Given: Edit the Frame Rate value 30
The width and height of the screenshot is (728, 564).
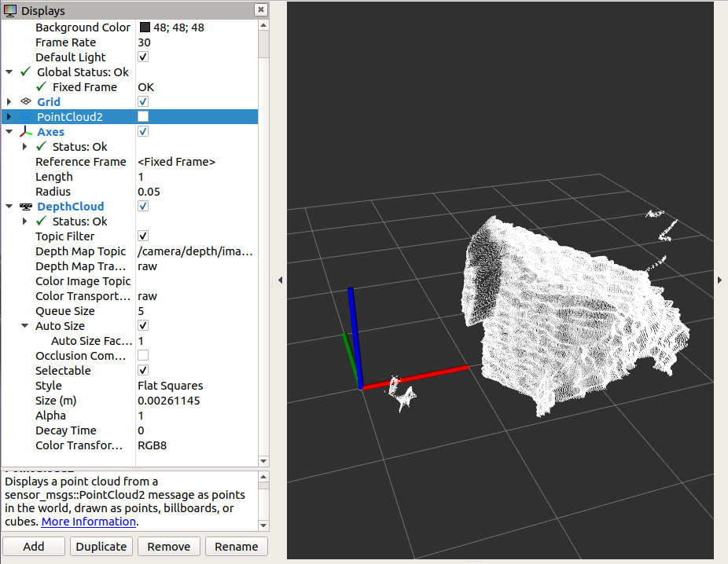Looking at the screenshot, I should coord(197,42).
